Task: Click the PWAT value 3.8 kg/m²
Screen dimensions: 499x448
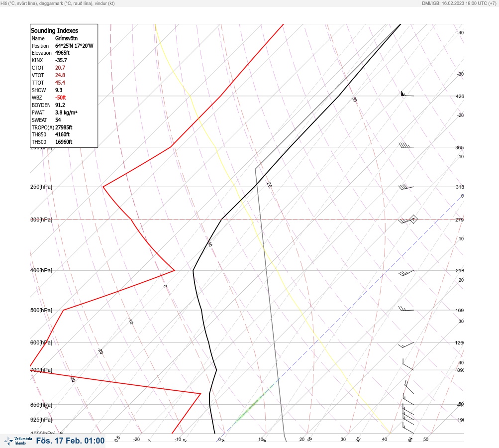Action: pos(66,112)
